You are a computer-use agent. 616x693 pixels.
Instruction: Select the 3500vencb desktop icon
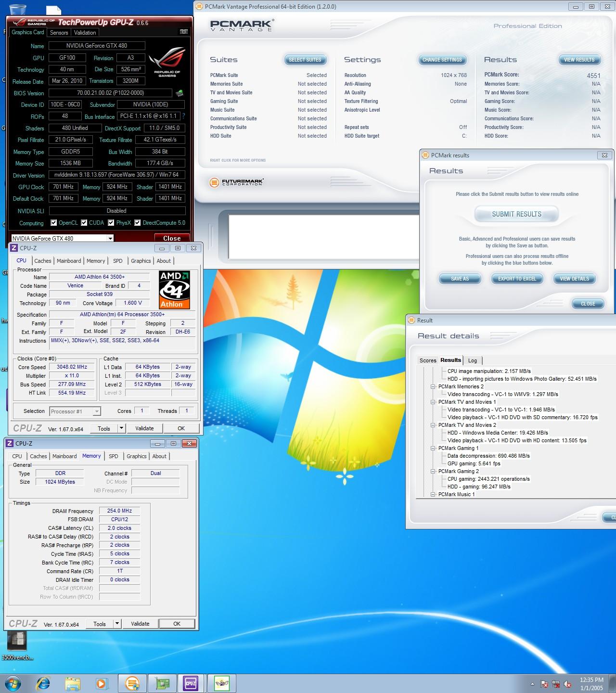click(x=17, y=646)
